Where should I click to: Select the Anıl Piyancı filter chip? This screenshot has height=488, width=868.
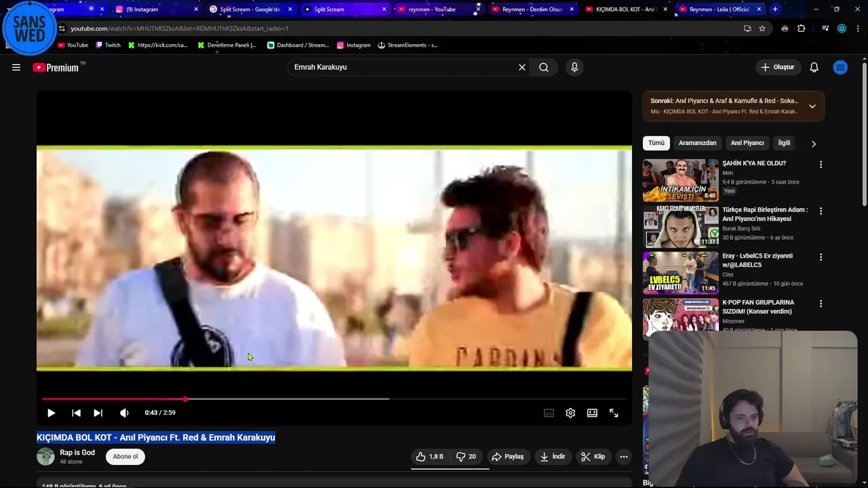pos(747,143)
